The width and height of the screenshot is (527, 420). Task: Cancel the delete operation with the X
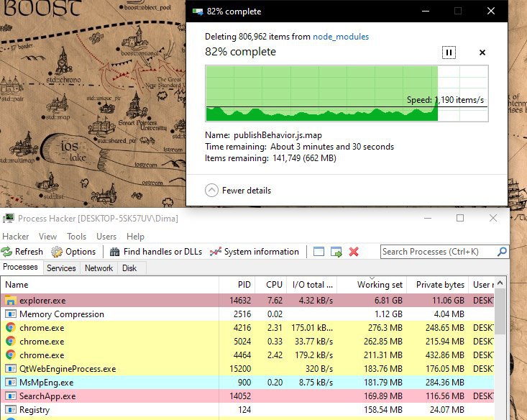(x=482, y=52)
